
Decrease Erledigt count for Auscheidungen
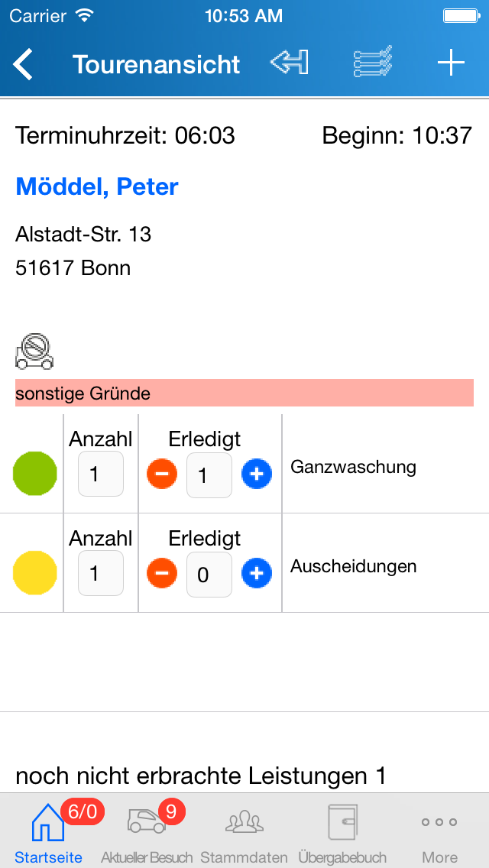[162, 573]
